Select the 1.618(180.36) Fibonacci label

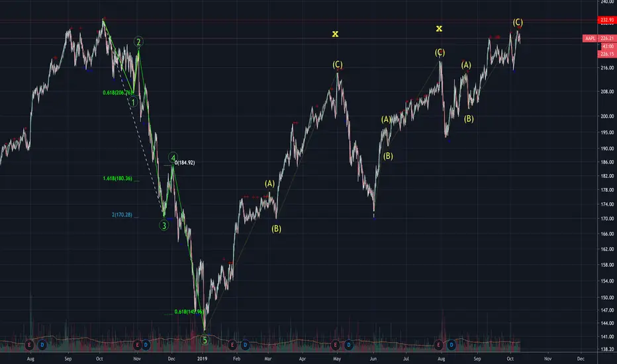point(117,178)
